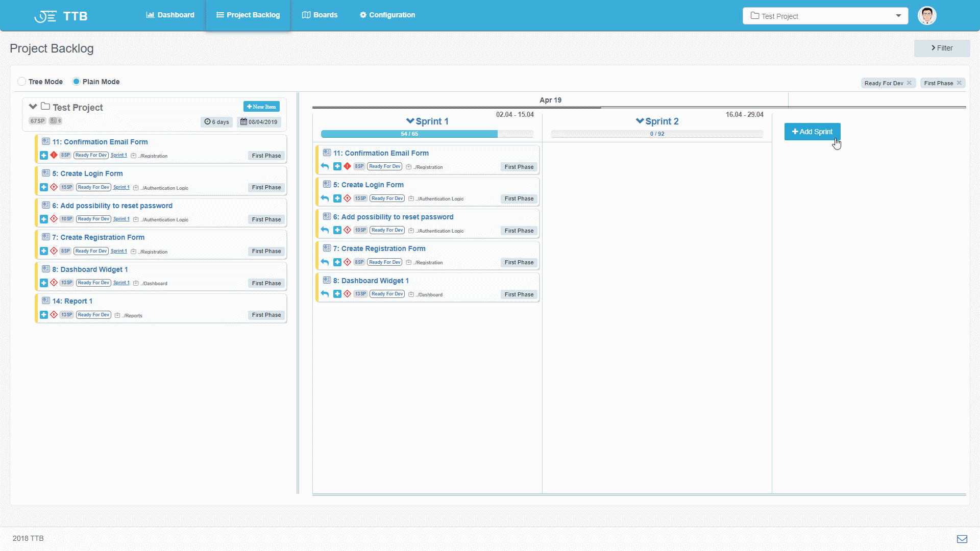Collapse the Sprint 1 section

point(410,121)
